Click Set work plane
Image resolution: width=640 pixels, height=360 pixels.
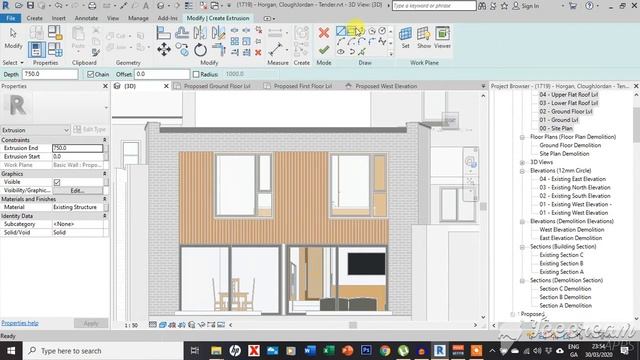(405, 38)
